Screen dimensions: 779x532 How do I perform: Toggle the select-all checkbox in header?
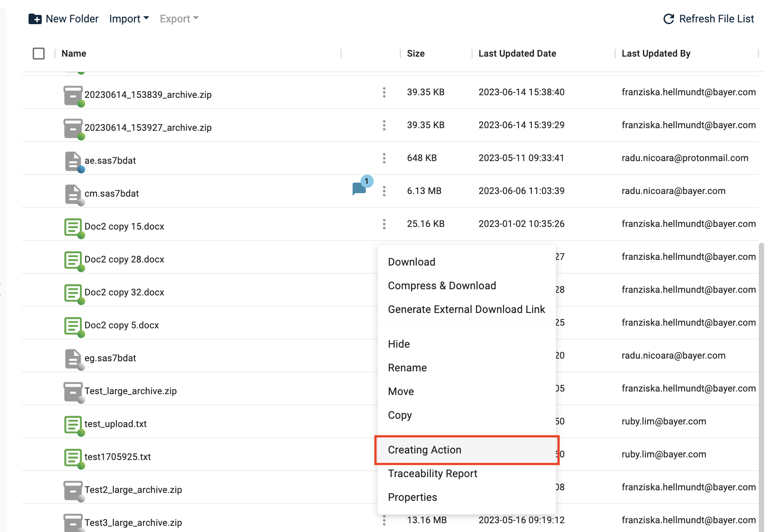[39, 54]
